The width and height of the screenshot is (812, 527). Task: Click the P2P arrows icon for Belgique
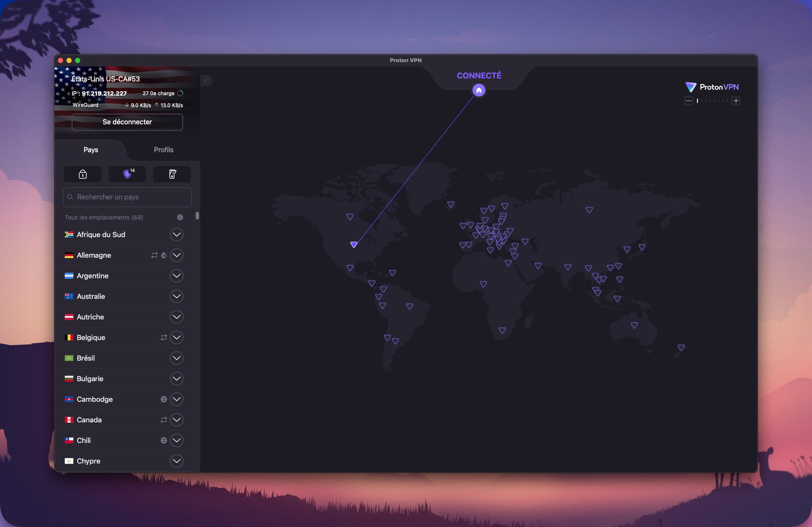click(164, 337)
